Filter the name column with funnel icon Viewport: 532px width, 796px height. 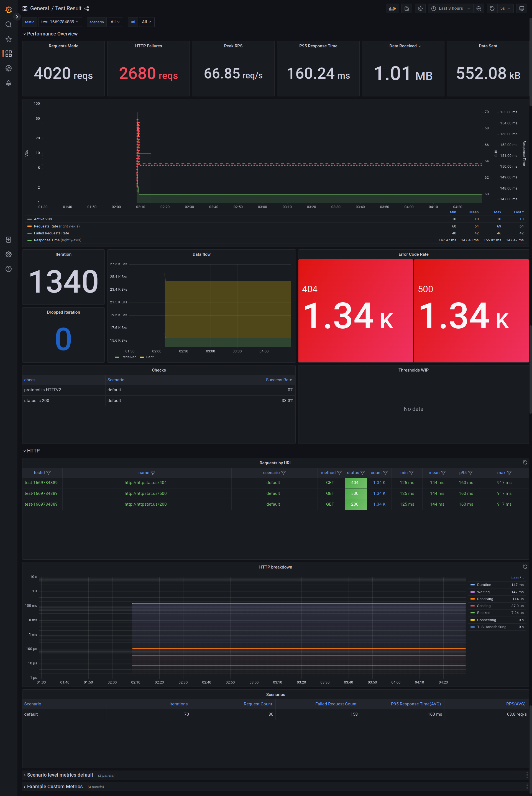pyautogui.click(x=153, y=473)
